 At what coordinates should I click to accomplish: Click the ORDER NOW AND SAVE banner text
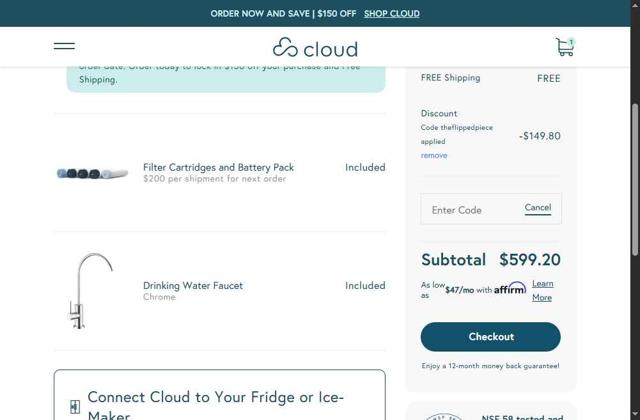283,14
